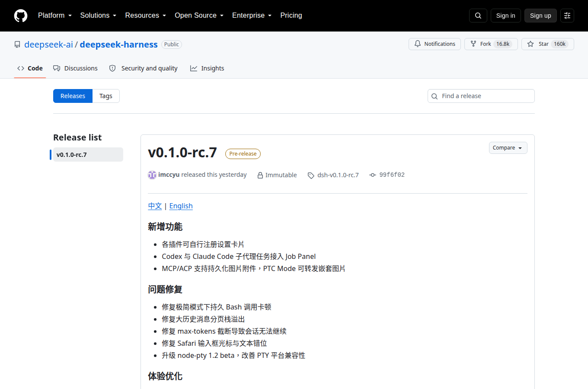Viewport: 588px width, 389px height.
Task: Open the deepseek-harness repository link
Action: 118,45
